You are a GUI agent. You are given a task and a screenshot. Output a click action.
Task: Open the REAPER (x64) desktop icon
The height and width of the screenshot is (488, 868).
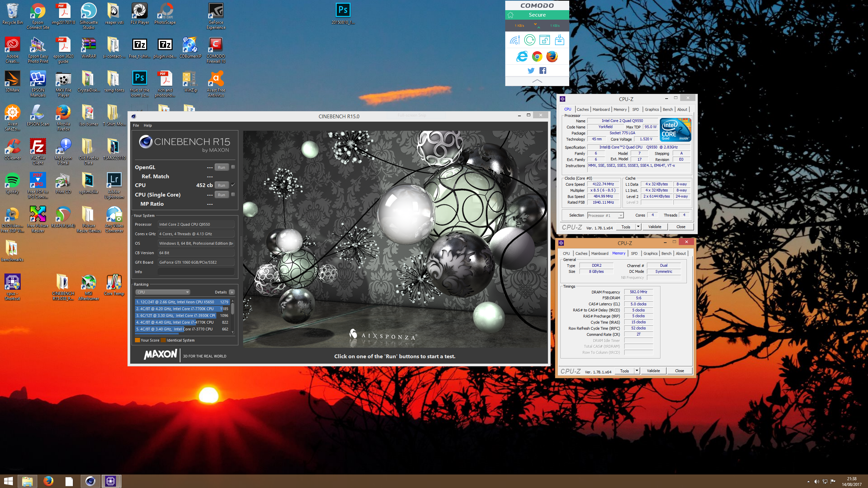pos(63,217)
